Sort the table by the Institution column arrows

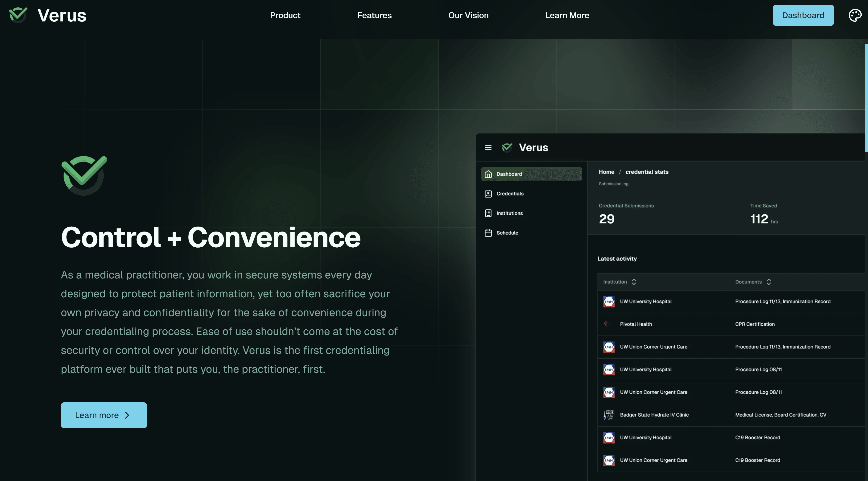pos(633,282)
